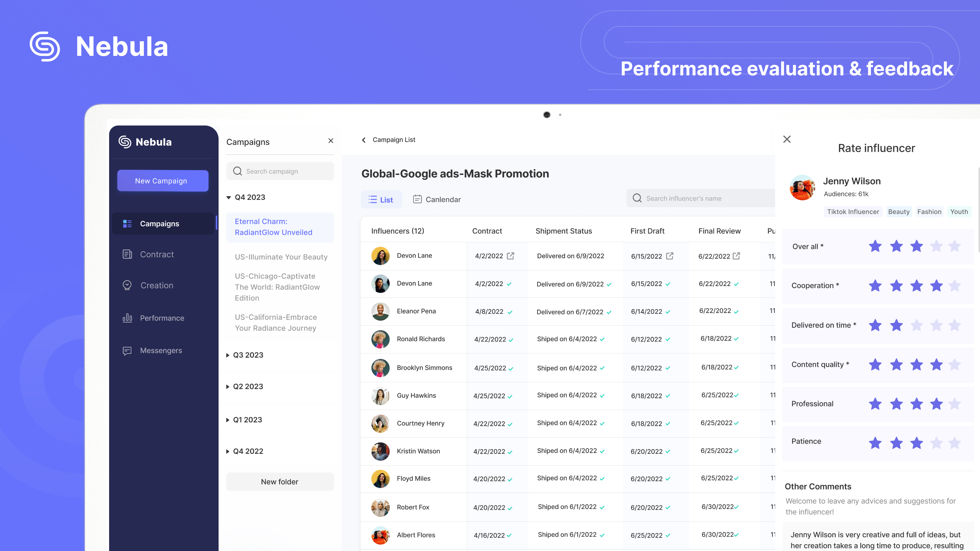This screenshot has width=980, height=551.
Task: Set Delivered on time to third star
Action: 916,325
